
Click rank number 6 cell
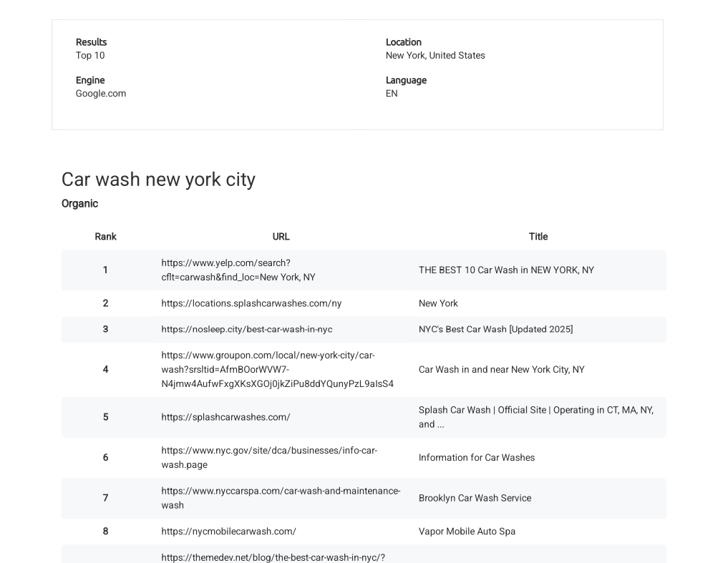point(105,458)
